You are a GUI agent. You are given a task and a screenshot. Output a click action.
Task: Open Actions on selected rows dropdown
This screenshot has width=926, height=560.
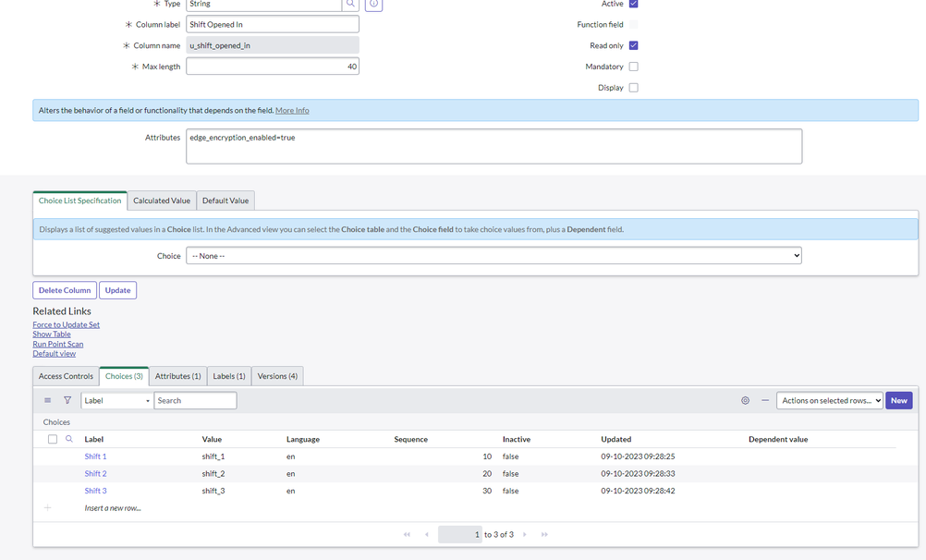point(830,400)
